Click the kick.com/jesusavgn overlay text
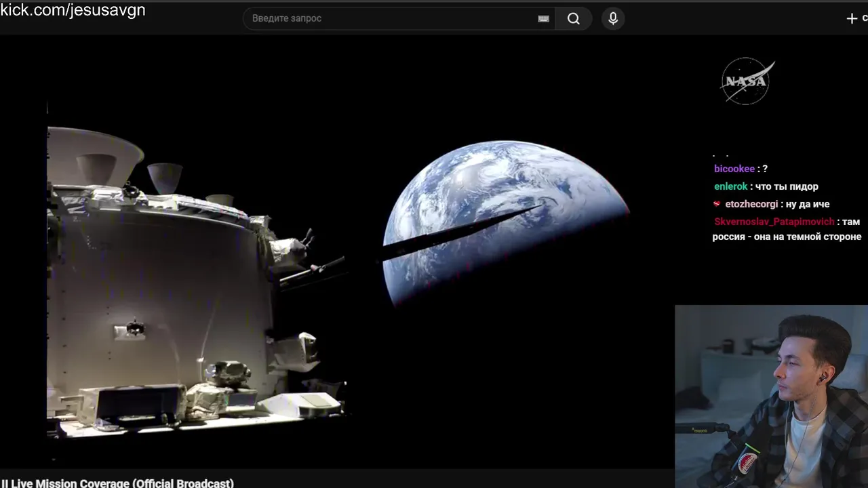The width and height of the screenshot is (868, 488). (73, 10)
